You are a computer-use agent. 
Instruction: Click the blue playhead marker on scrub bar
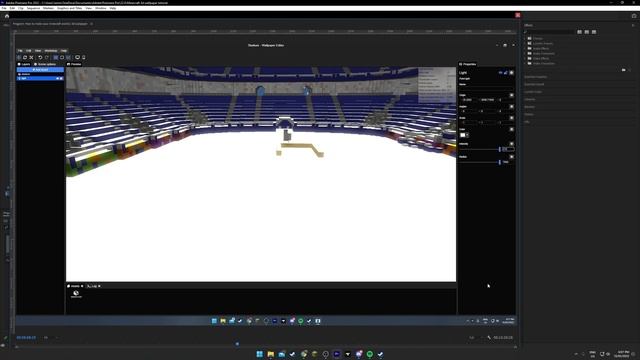click(x=237, y=344)
